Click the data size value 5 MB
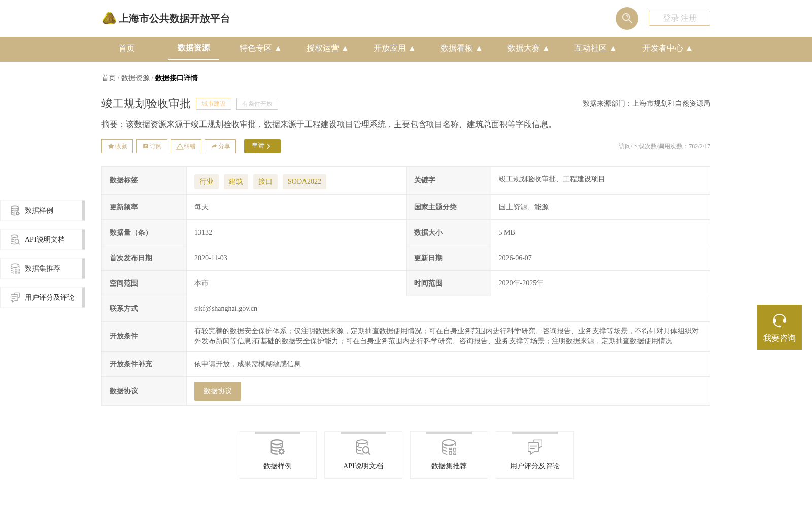 click(507, 233)
